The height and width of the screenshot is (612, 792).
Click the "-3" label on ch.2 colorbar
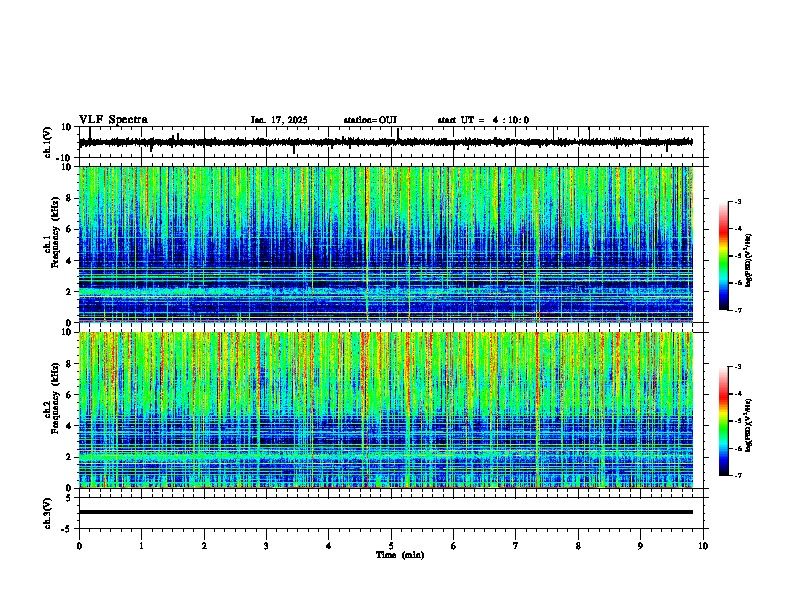tap(738, 367)
